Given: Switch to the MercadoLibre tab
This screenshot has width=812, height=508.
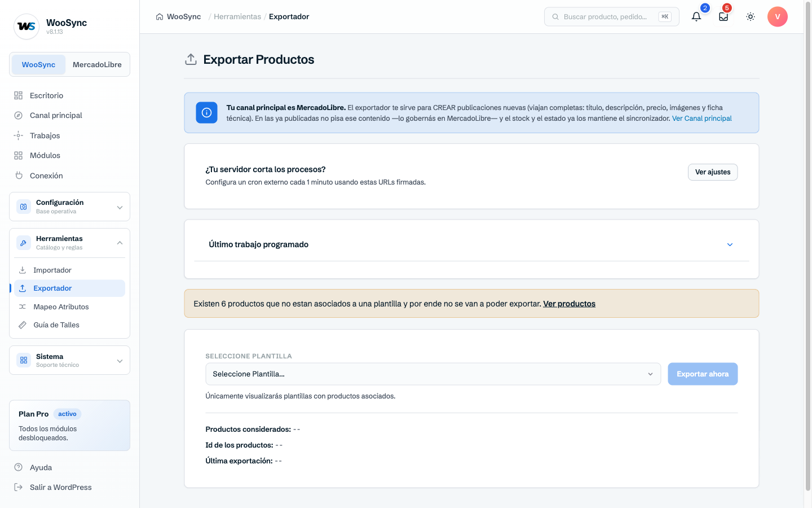Looking at the screenshot, I should (x=97, y=64).
